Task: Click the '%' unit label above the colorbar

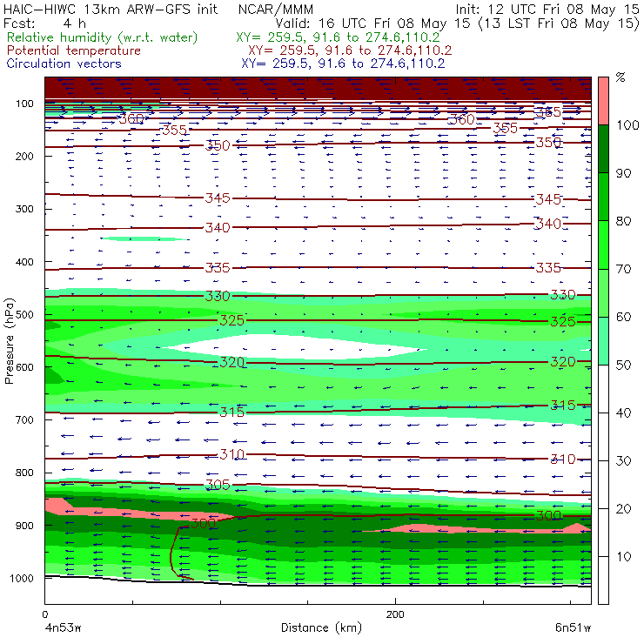Action: 621,77
